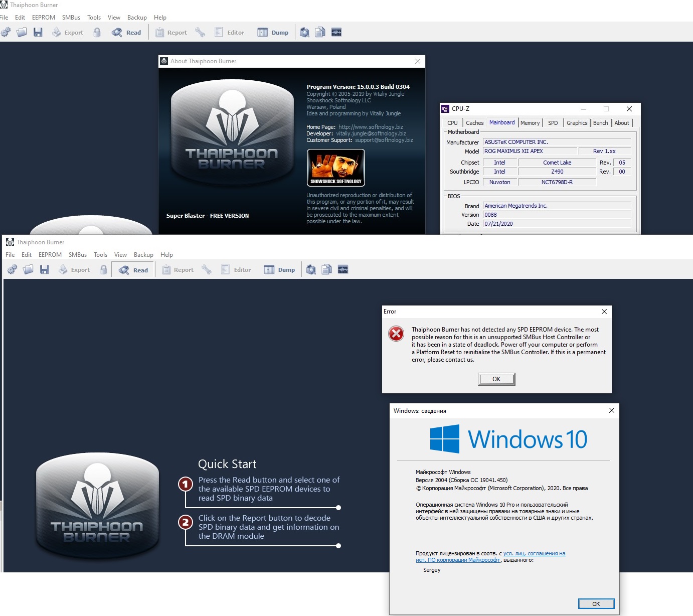This screenshot has width=693, height=616.
Task: Click the support@softnology.biz customer support link
Action: click(x=384, y=140)
